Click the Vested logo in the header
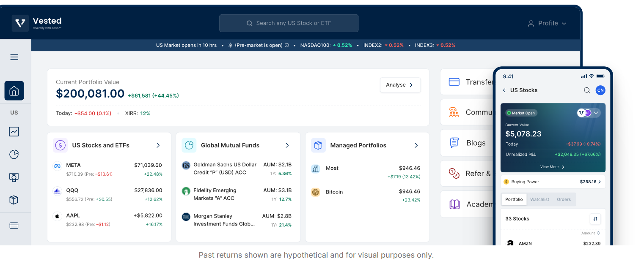Screen dimensions: 644x261 (37, 23)
